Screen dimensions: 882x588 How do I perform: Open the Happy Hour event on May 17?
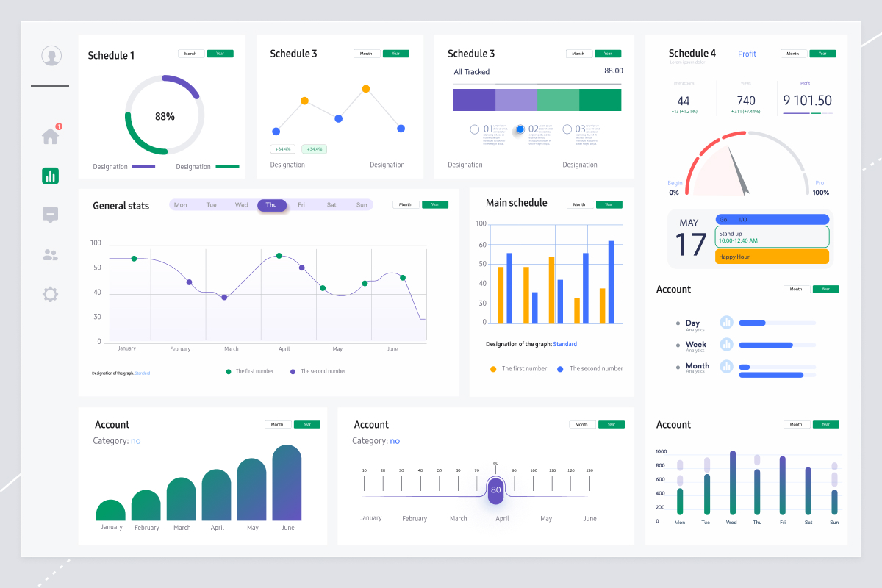click(x=772, y=256)
